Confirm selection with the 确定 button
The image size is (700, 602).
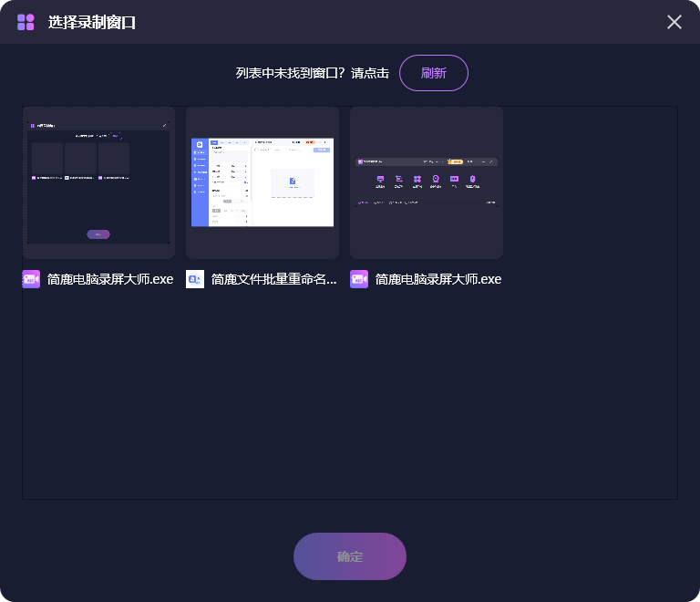point(350,556)
